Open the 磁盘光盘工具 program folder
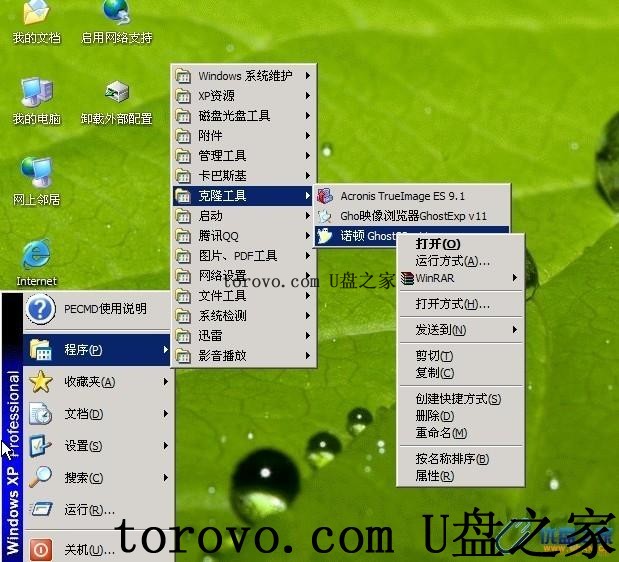The width and height of the screenshot is (619, 562). pos(234,116)
